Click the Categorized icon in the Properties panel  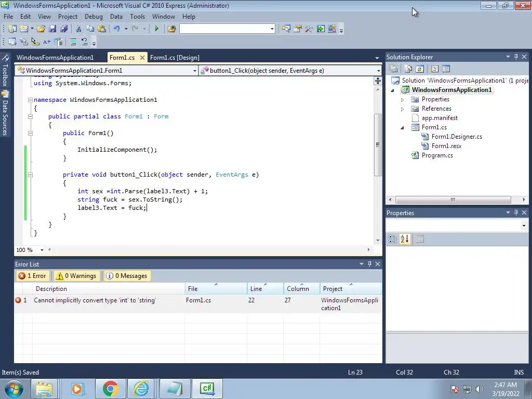(393, 239)
